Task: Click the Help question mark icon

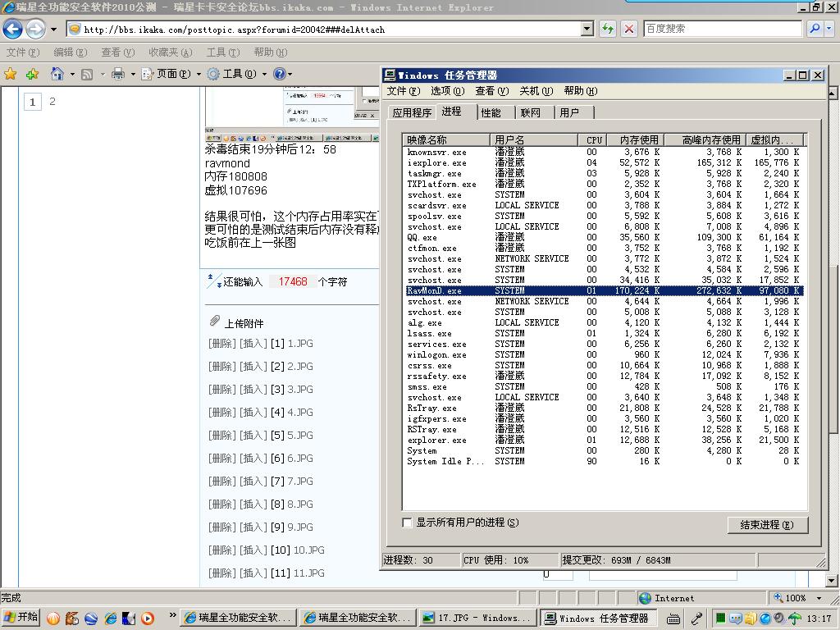Action: [x=279, y=74]
